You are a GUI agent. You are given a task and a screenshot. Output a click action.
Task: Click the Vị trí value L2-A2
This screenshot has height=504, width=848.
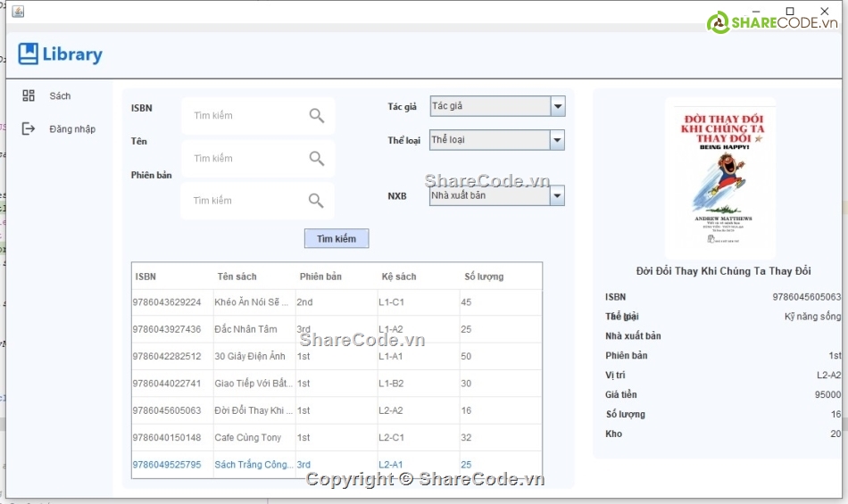[x=828, y=376]
